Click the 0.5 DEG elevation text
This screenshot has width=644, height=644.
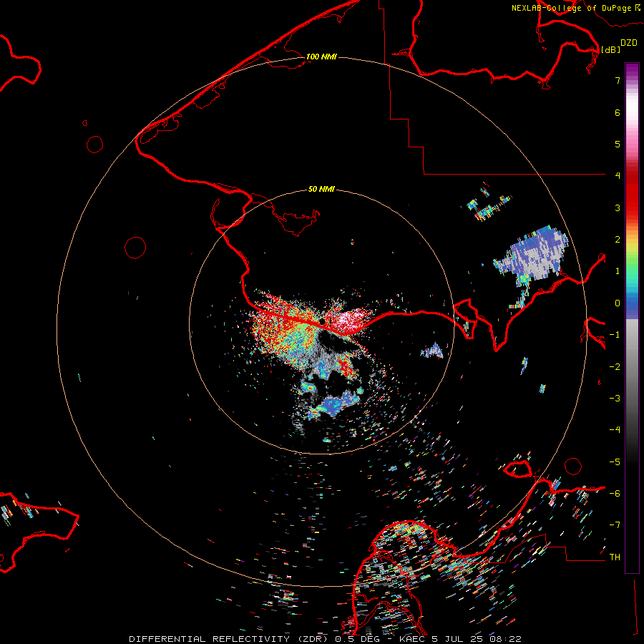(x=358, y=639)
